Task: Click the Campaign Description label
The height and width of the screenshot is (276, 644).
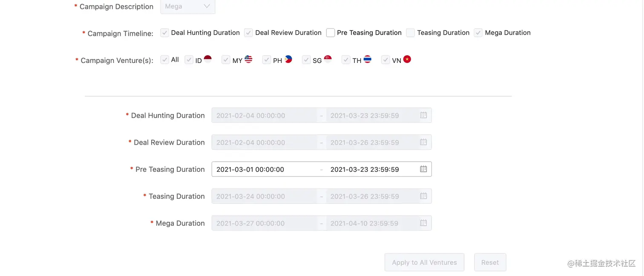Action: point(116,6)
